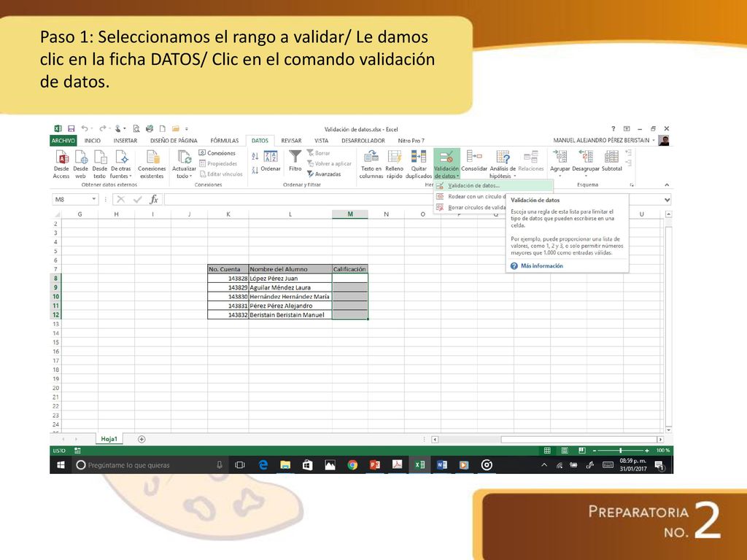
Task: Switch to Normal view icon
Action: point(547,451)
